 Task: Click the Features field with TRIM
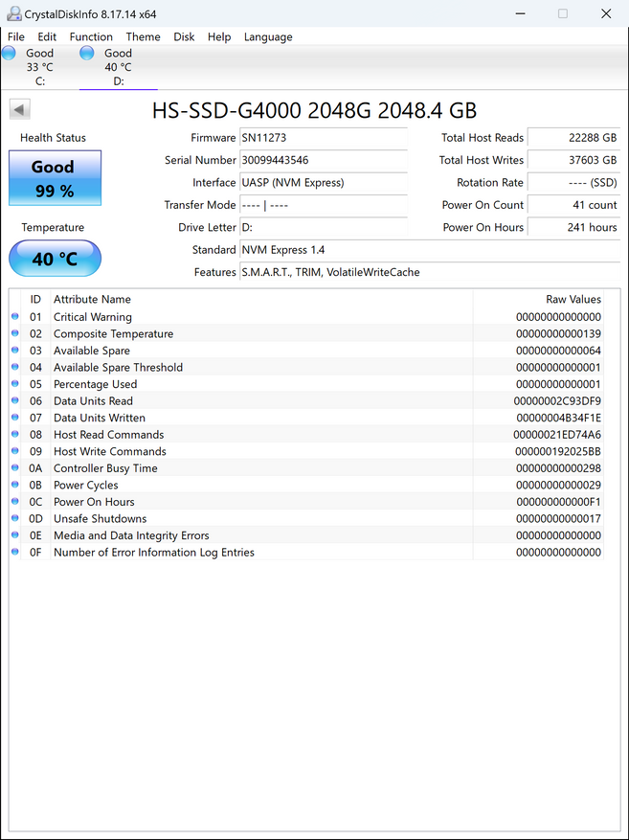430,273
